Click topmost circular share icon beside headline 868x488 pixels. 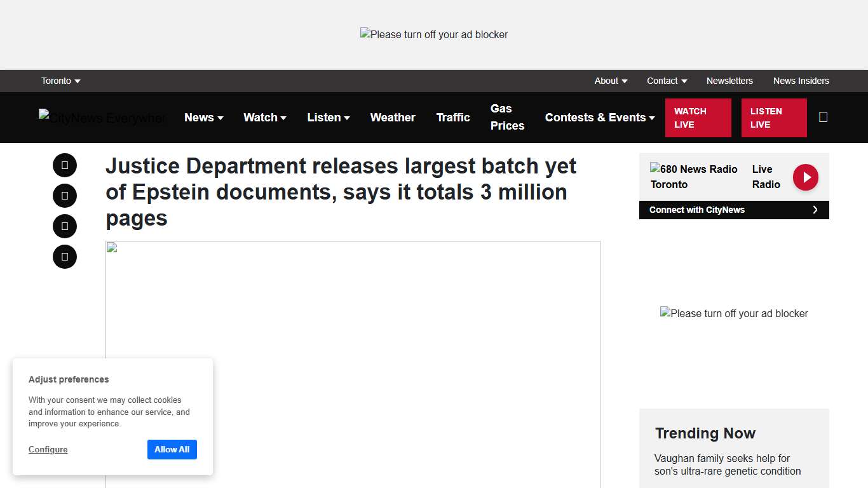65,165
